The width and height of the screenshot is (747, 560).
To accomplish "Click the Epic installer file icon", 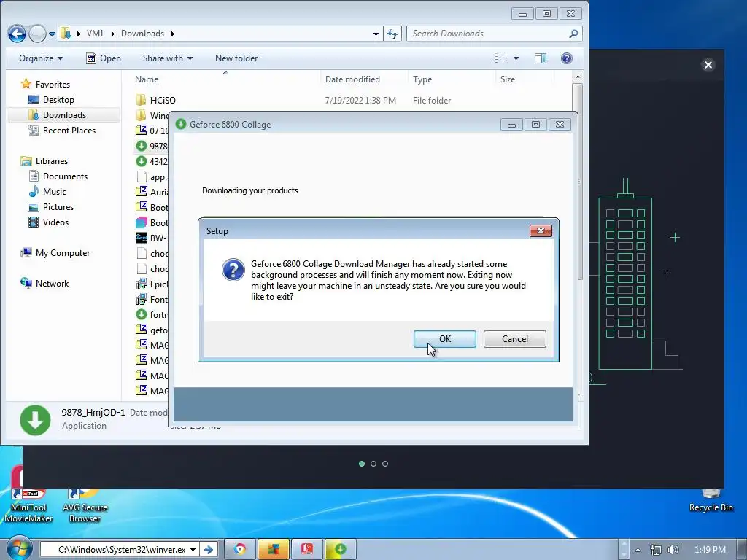I will [141, 284].
